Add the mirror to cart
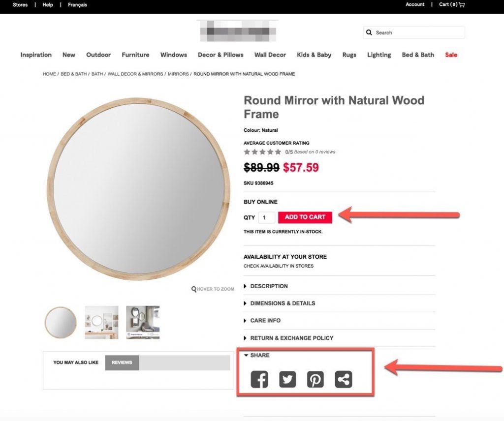Image resolution: width=504 pixels, height=421 pixels. point(305,217)
